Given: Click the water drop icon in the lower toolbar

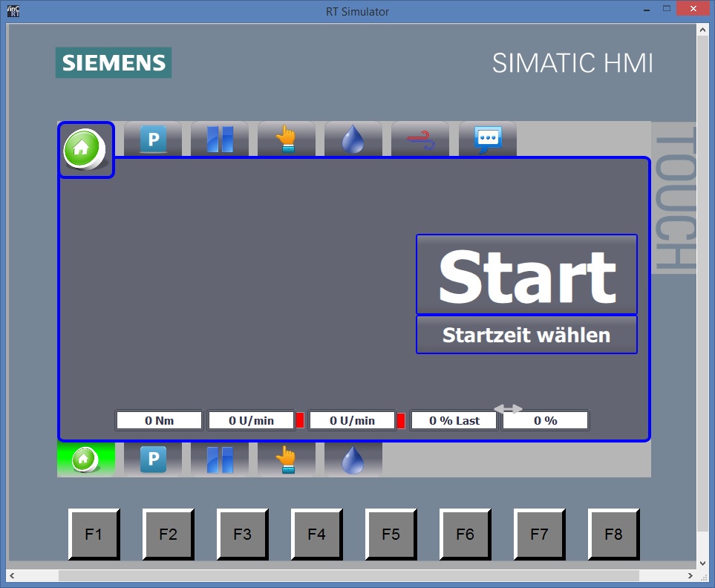Looking at the screenshot, I should coord(353,460).
